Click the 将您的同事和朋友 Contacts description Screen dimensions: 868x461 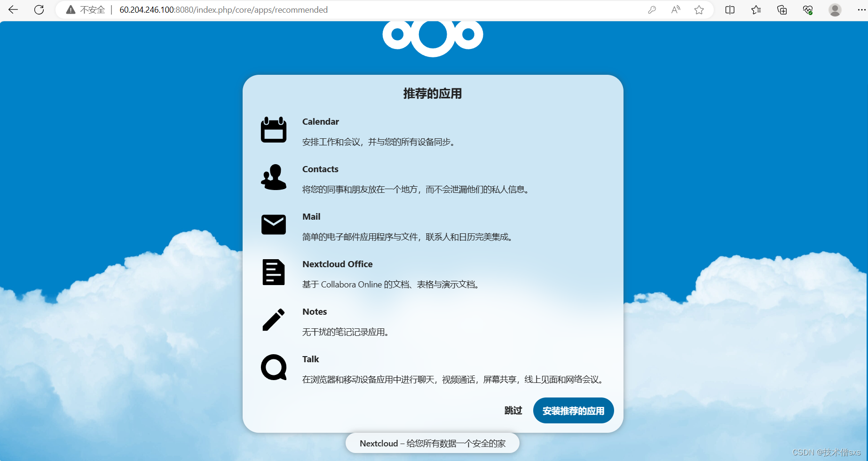417,190
